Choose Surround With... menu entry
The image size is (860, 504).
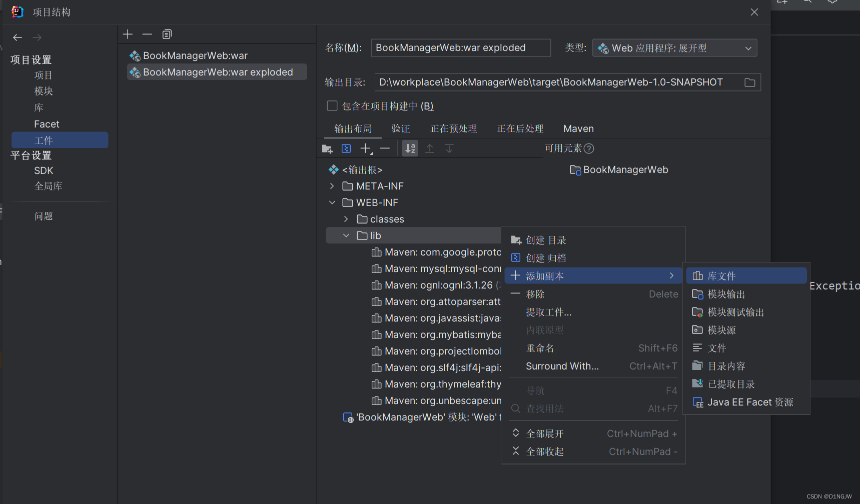[x=593, y=366]
